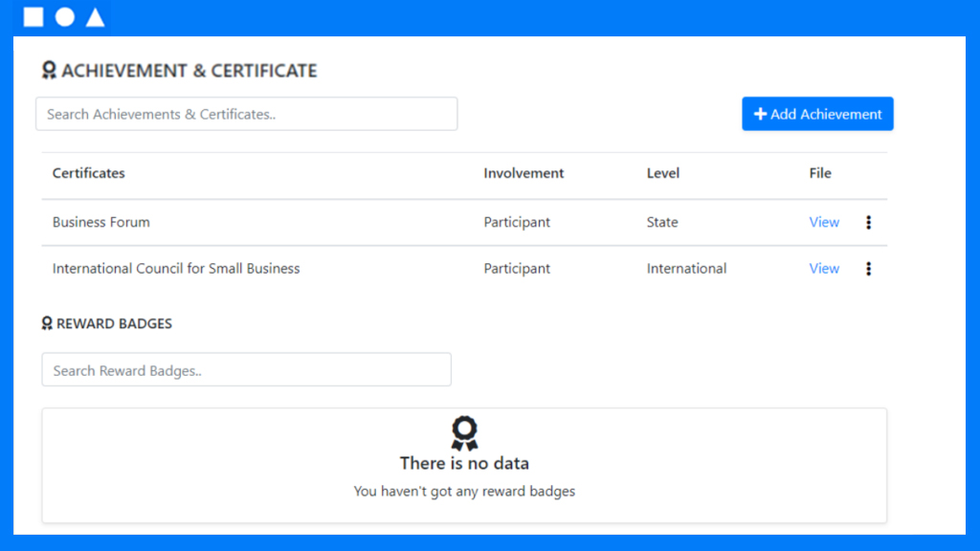View the International Council certificate file
980x551 pixels.
coord(824,269)
